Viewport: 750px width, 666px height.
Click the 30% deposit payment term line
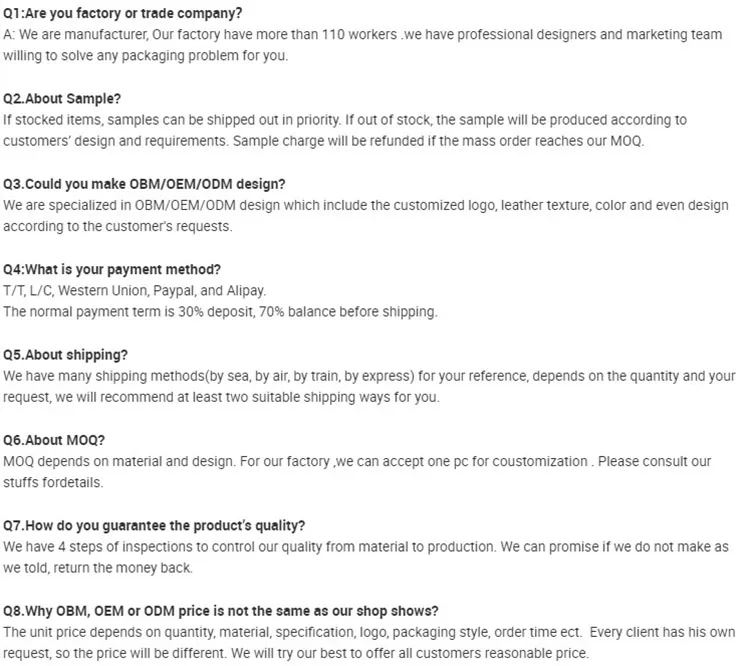pyautogui.click(x=220, y=312)
